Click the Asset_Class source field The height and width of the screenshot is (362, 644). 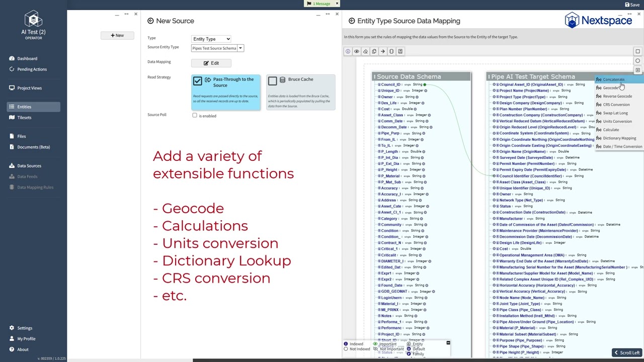(x=392, y=115)
